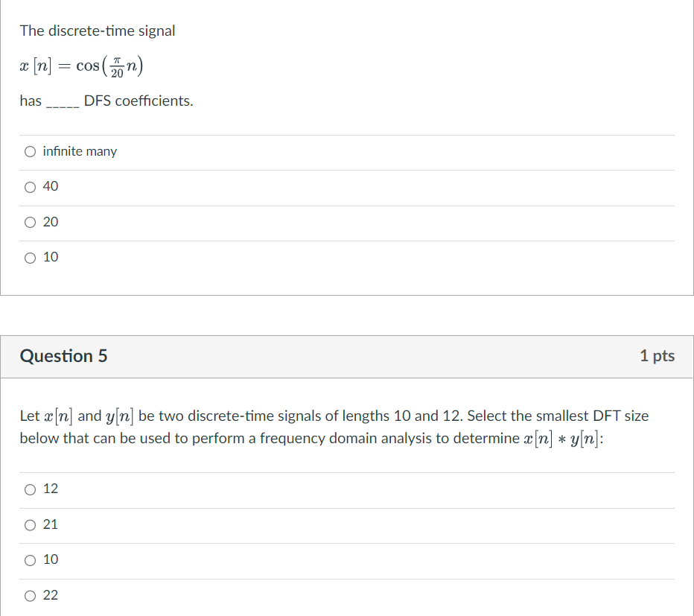Select answer "40" for the DFS question
This screenshot has height=616, width=694.
click(x=30, y=187)
